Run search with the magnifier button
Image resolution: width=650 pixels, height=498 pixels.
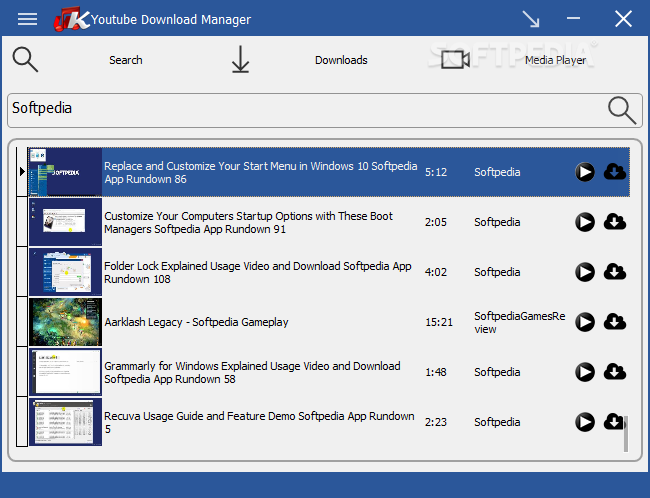click(622, 110)
